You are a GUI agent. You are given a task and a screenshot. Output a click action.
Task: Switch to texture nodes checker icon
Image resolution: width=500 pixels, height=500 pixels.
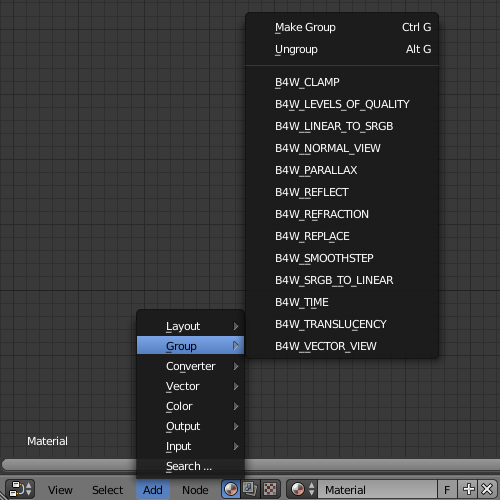(270, 489)
